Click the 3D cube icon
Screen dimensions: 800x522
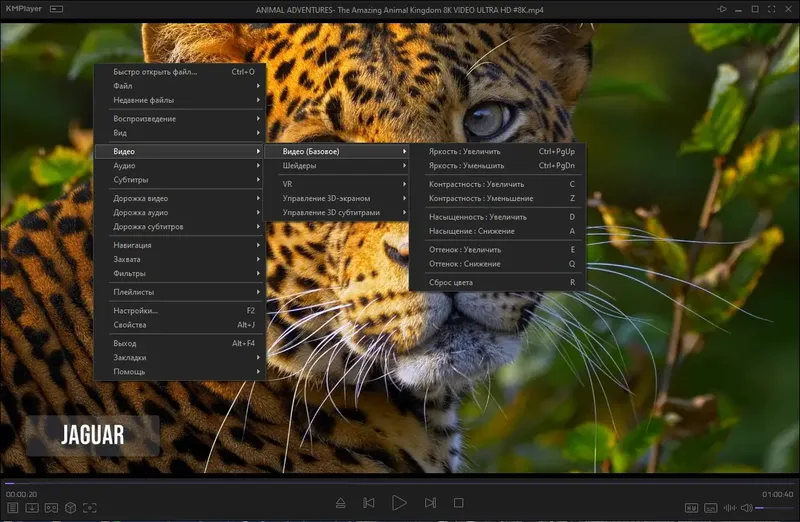[x=71, y=508]
